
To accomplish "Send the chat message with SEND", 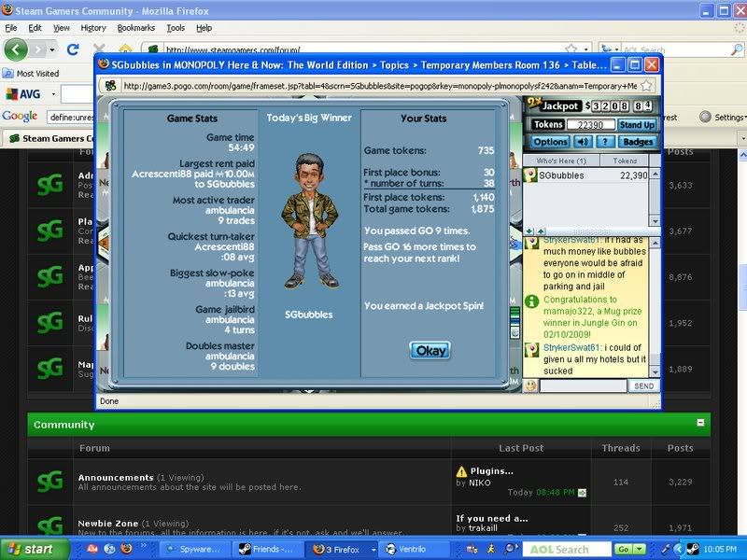I will tap(643, 385).
